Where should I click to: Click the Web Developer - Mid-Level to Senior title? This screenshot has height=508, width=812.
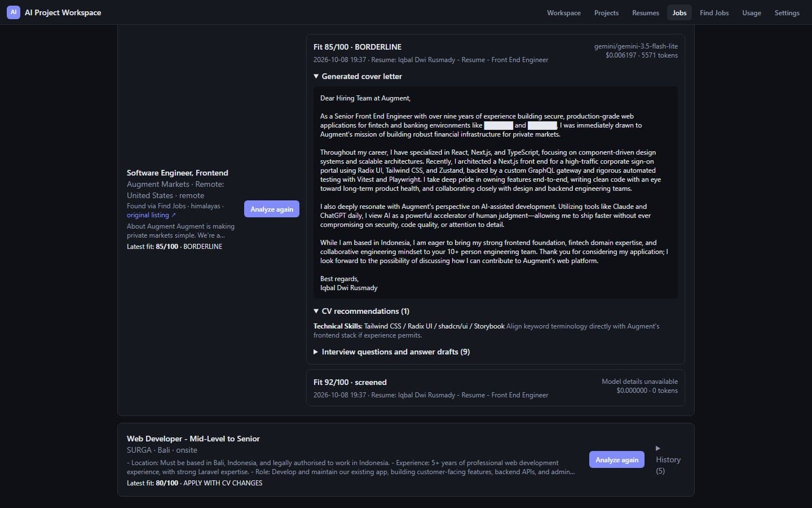193,439
